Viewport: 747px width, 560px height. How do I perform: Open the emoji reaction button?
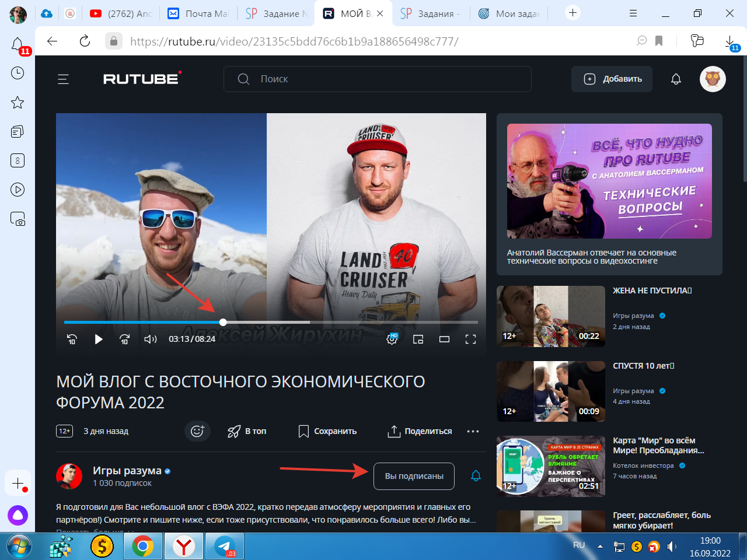[x=197, y=431]
